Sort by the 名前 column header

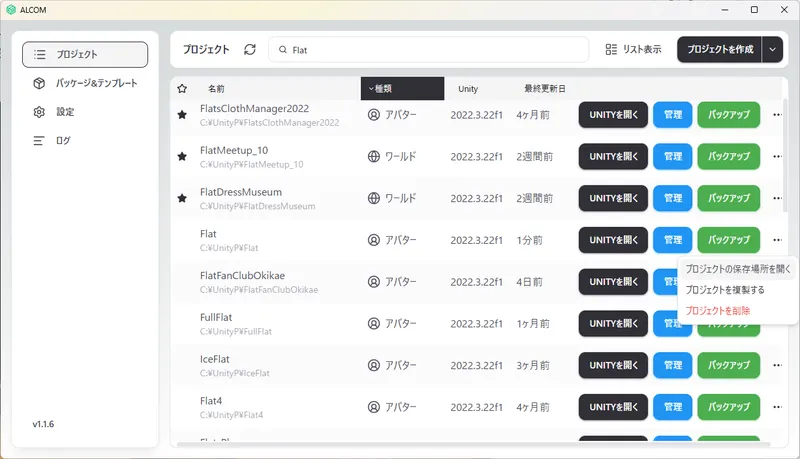[x=216, y=89]
